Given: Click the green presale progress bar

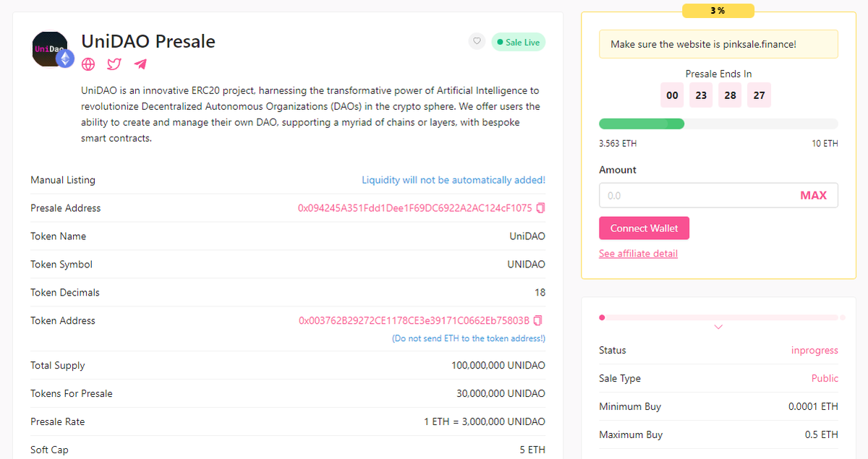Looking at the screenshot, I should [x=718, y=124].
